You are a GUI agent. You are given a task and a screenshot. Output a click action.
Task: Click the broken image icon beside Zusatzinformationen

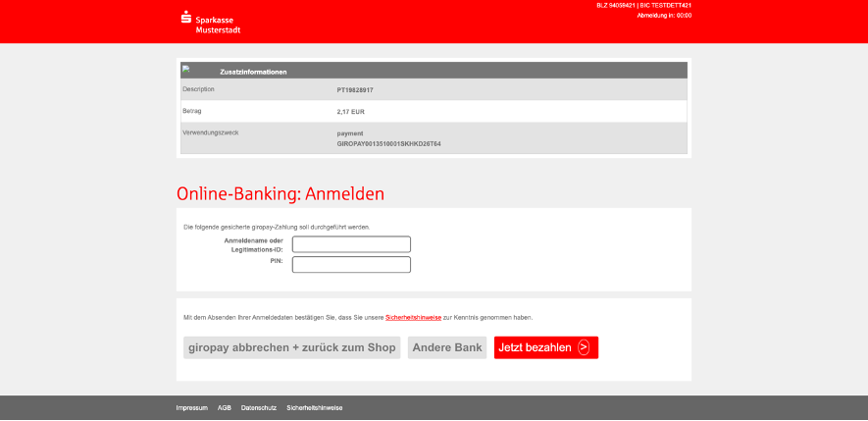tap(186, 70)
